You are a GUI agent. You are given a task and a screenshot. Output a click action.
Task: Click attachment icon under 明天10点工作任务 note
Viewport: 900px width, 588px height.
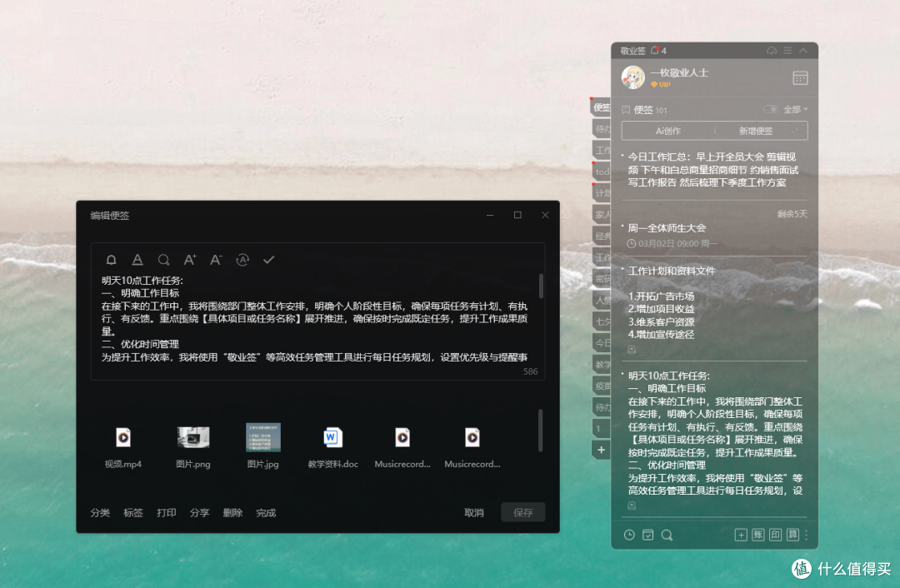(632, 506)
